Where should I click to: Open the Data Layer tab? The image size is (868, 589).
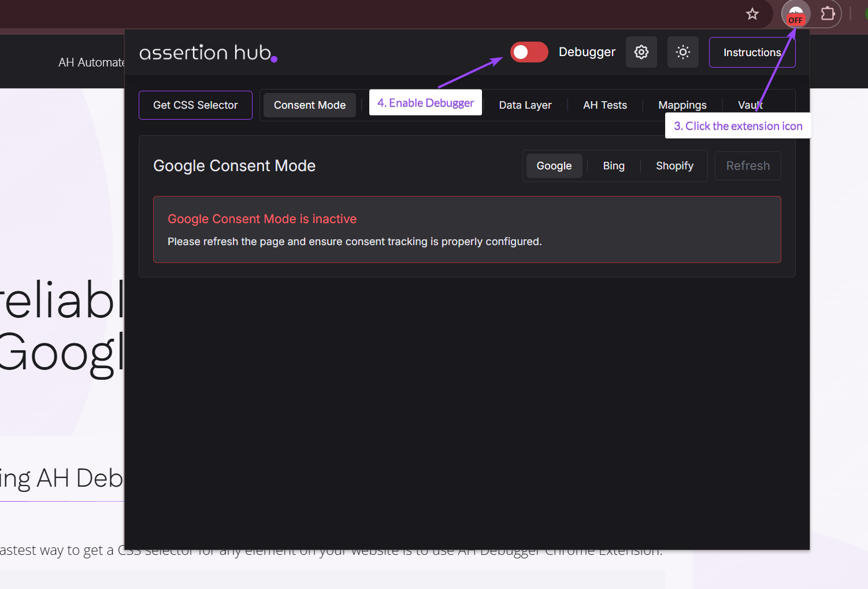[x=525, y=105]
